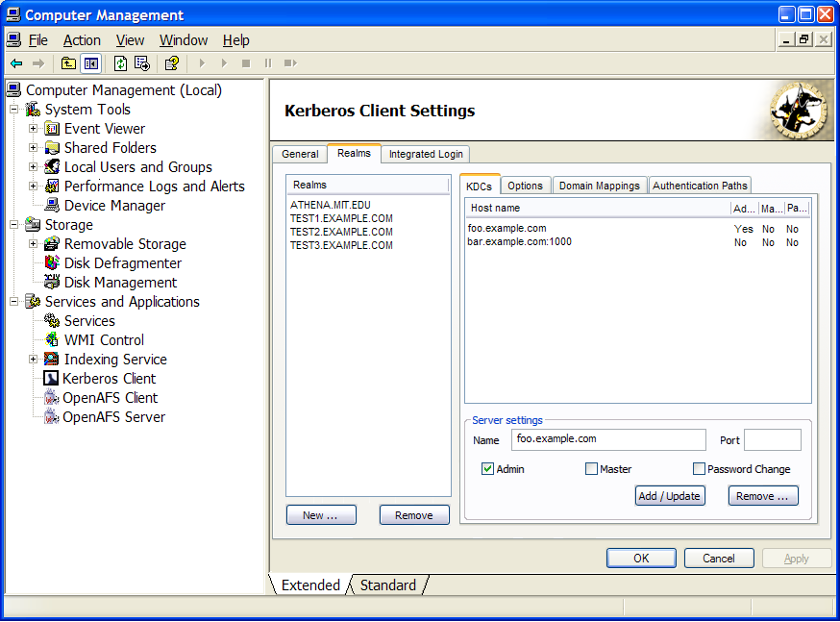840x622 pixels.
Task: Click the Help toolbar icon
Action: point(171,63)
